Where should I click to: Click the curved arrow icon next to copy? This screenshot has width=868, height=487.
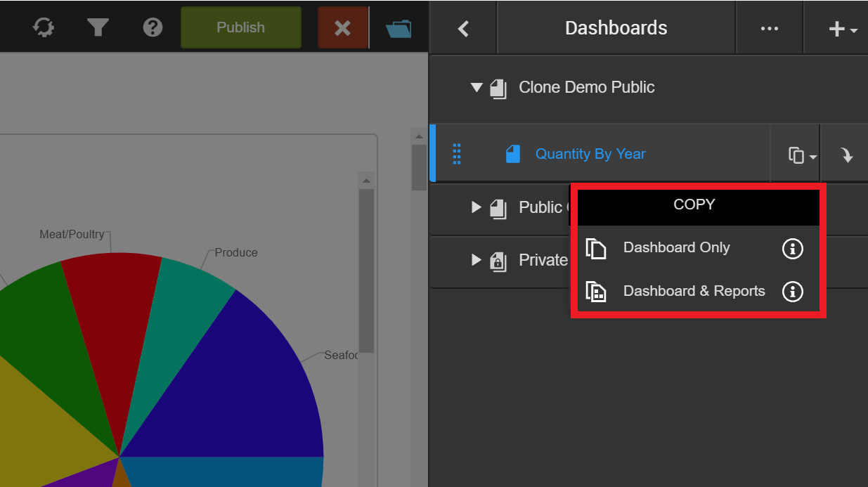click(847, 155)
